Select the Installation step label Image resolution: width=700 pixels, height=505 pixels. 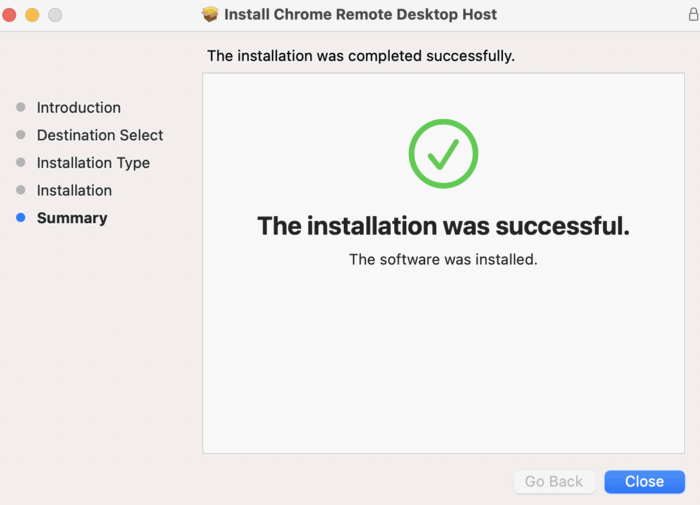[x=74, y=191]
